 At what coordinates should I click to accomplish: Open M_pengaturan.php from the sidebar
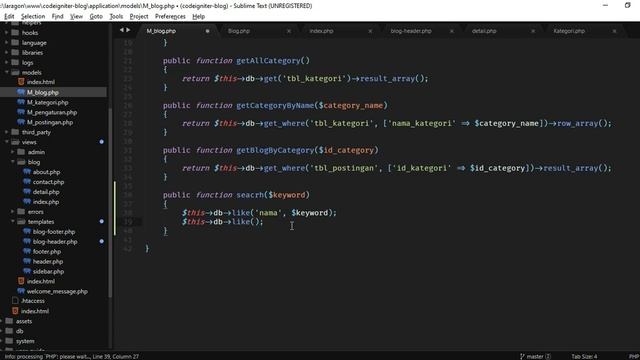tap(52, 112)
